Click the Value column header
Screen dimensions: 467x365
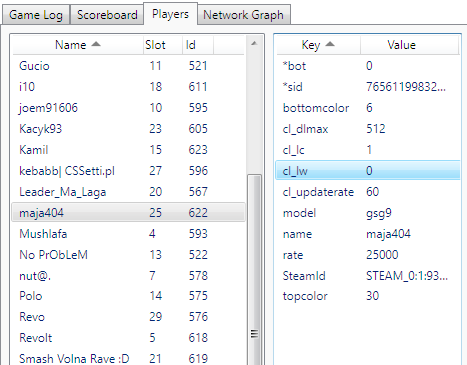tap(410, 45)
